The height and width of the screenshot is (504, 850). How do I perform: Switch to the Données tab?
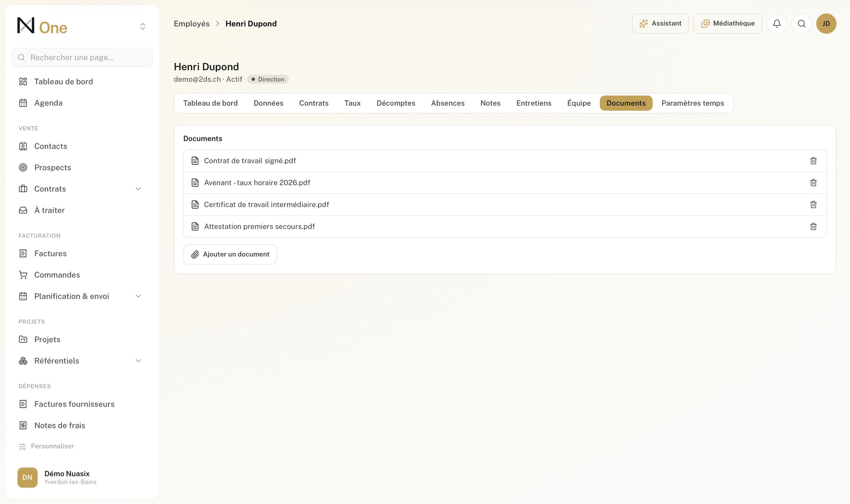pyautogui.click(x=268, y=103)
